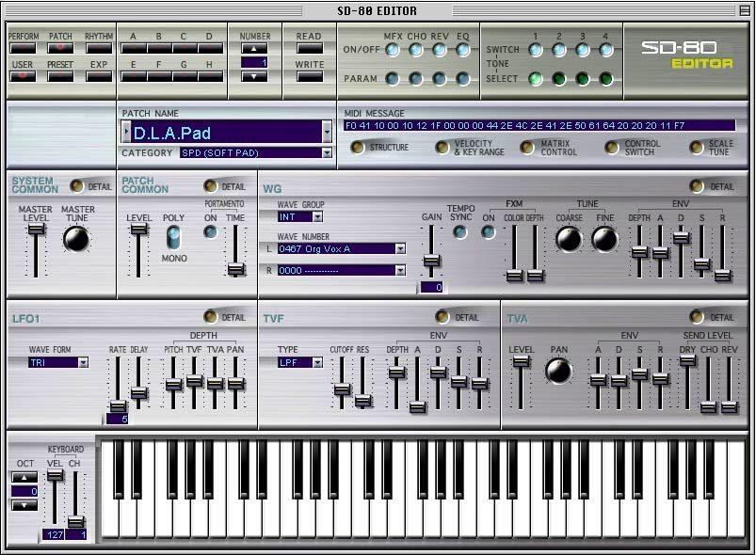The image size is (756, 555).
Task: Toggle MFX on/off
Action: pyautogui.click(x=393, y=50)
